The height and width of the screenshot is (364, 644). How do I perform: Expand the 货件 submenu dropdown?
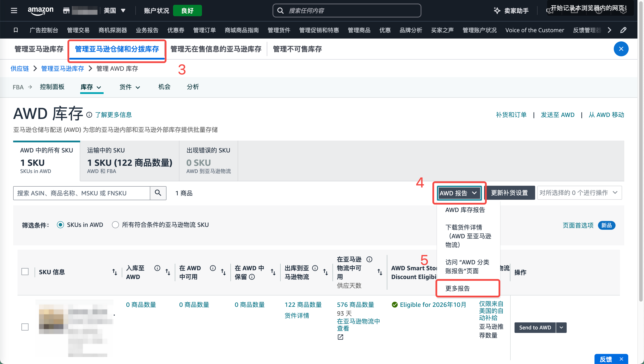pos(130,87)
